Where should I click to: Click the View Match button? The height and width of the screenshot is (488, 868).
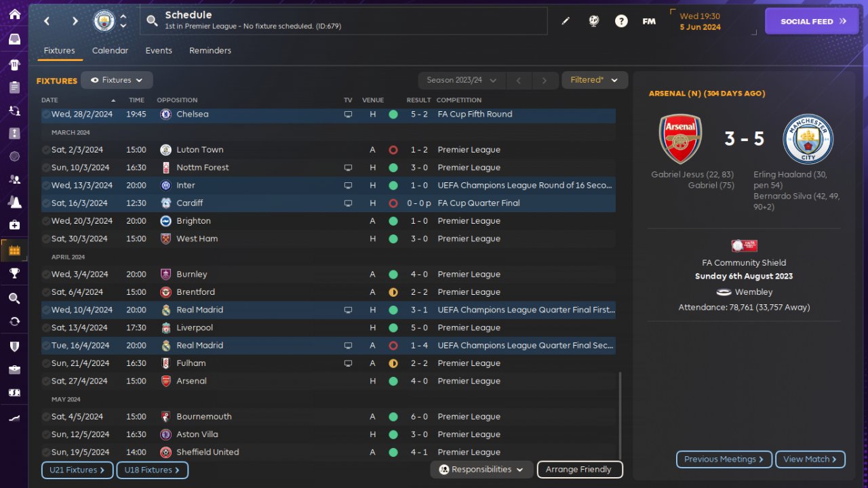click(x=810, y=460)
